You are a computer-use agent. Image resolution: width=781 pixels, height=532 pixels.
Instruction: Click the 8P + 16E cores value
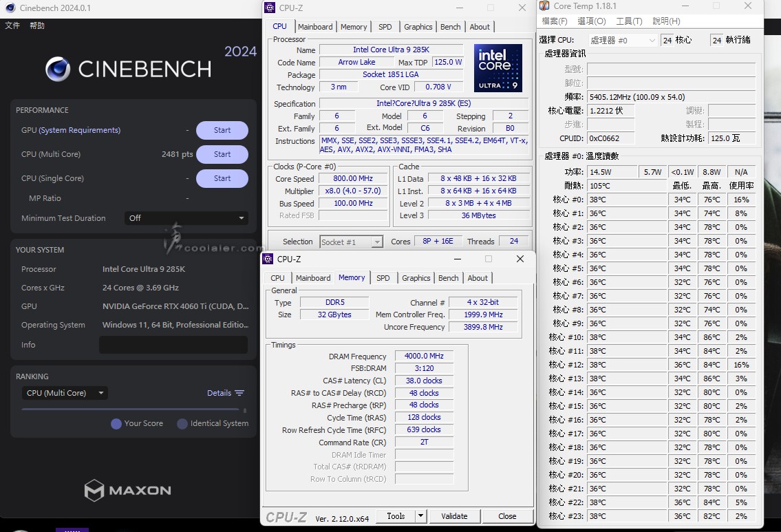tap(438, 241)
